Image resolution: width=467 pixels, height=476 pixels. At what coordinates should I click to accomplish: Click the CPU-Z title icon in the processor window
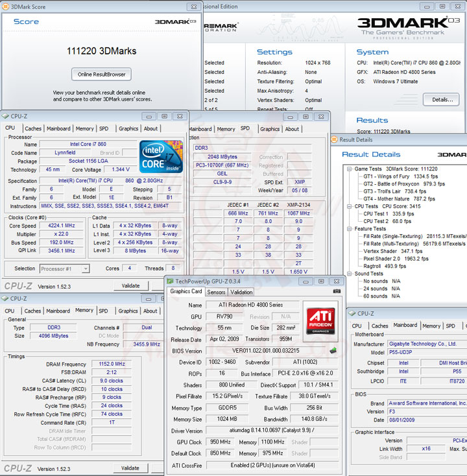[5, 116]
